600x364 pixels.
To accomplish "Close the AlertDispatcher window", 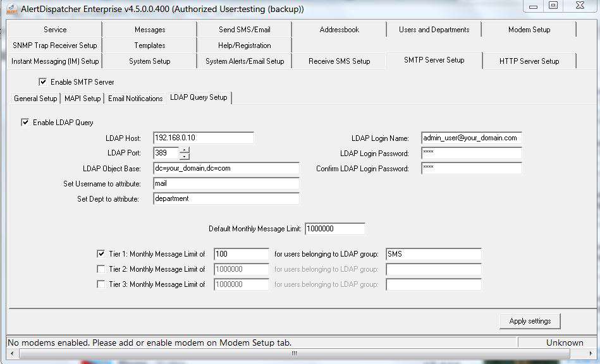I will coord(580,6).
